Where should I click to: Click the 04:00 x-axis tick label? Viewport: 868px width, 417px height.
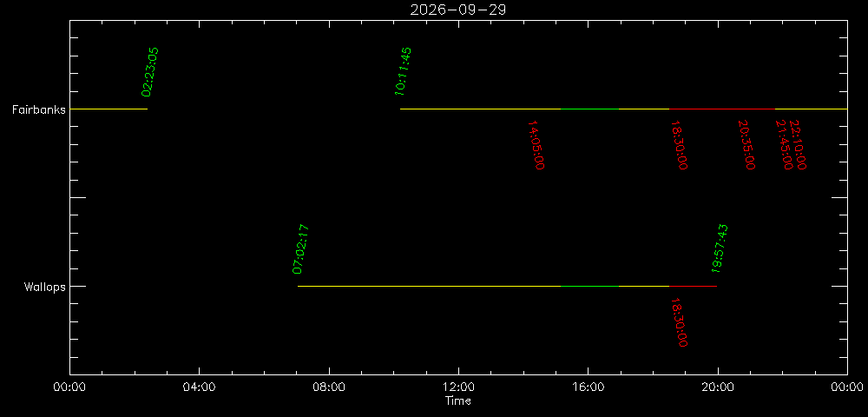200,387
